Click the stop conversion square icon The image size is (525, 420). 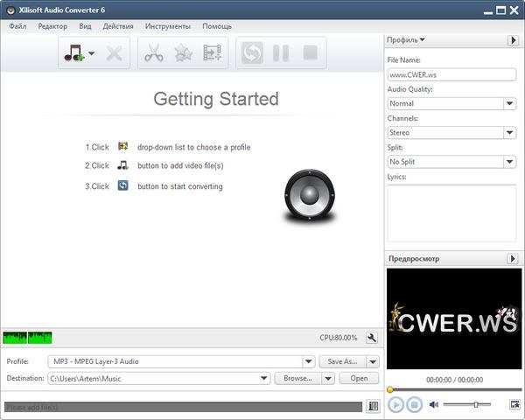click(309, 53)
